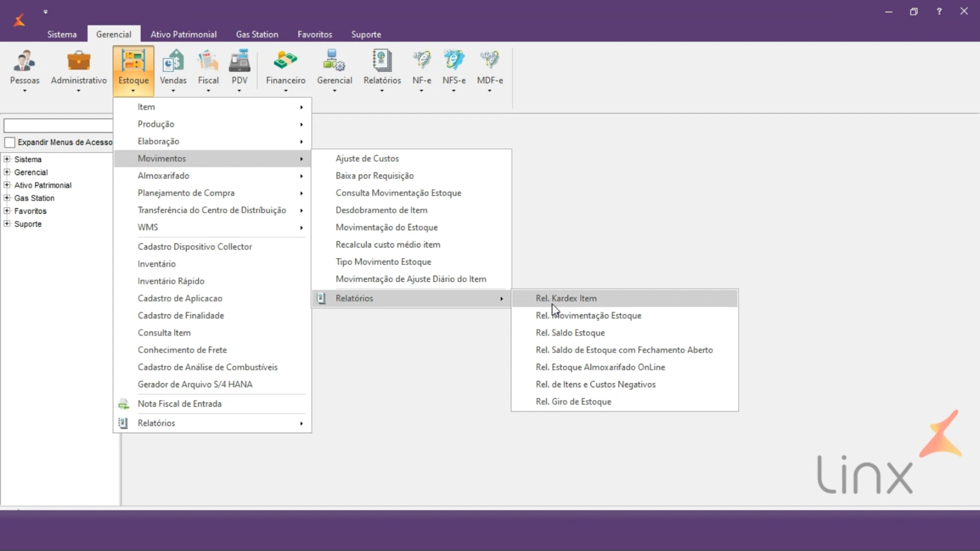Open the WMS submenu
This screenshot has width=980, height=551.
pos(212,227)
